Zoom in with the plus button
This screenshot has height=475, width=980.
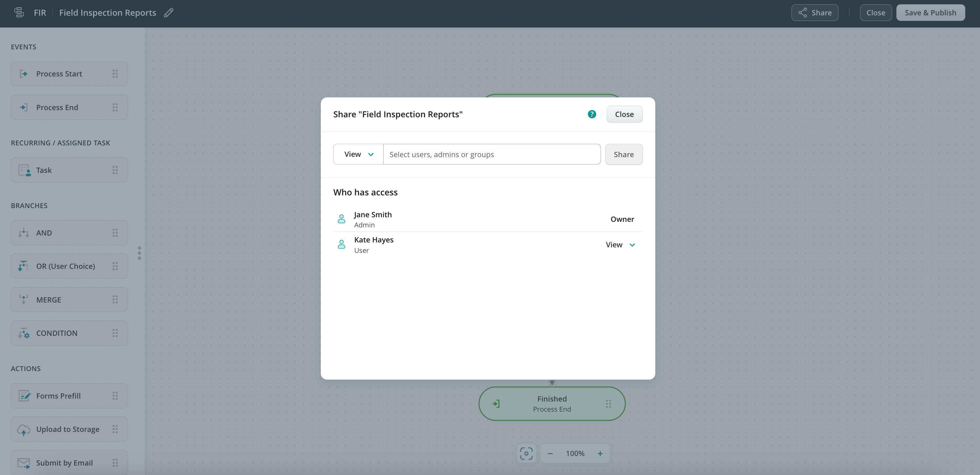pyautogui.click(x=600, y=453)
